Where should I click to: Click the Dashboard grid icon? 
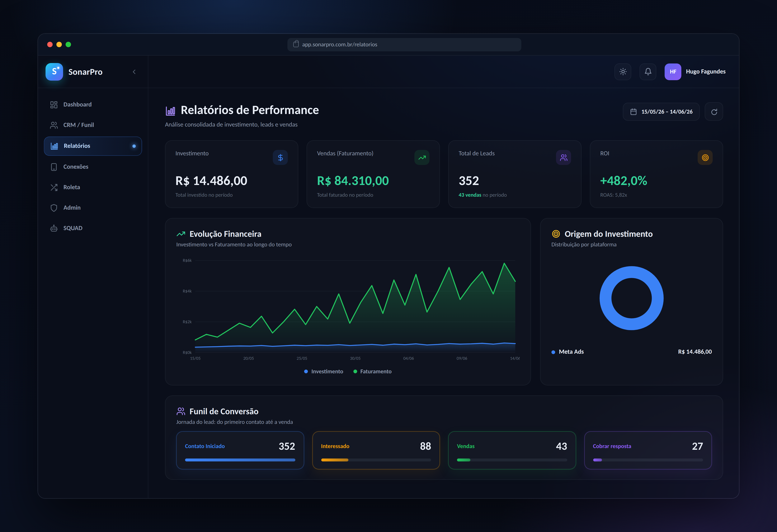[x=54, y=105]
